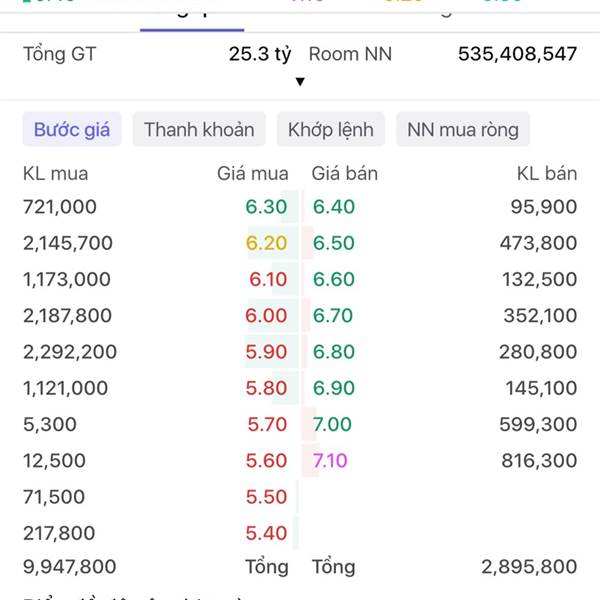The image size is (600, 600).
Task: Click the Room NN value 535,408,547
Action: (517, 54)
